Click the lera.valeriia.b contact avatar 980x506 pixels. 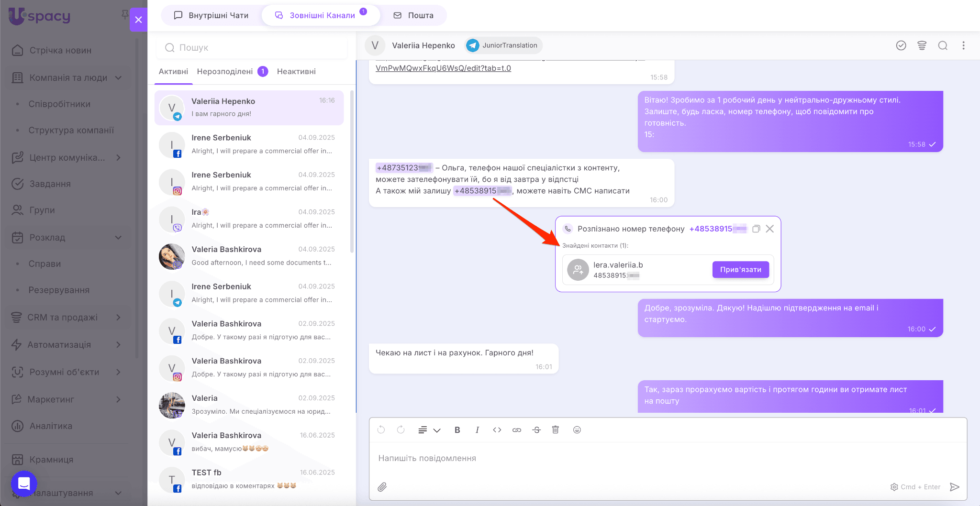tap(578, 270)
